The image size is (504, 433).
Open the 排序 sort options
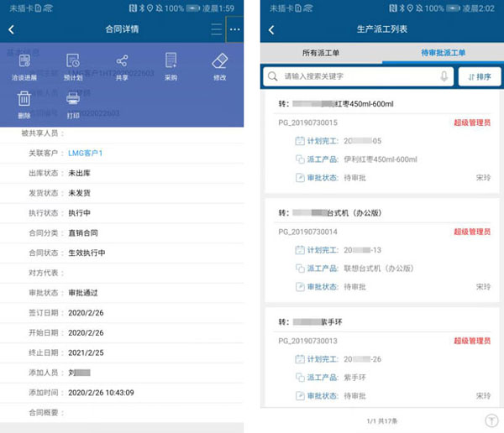tap(479, 76)
